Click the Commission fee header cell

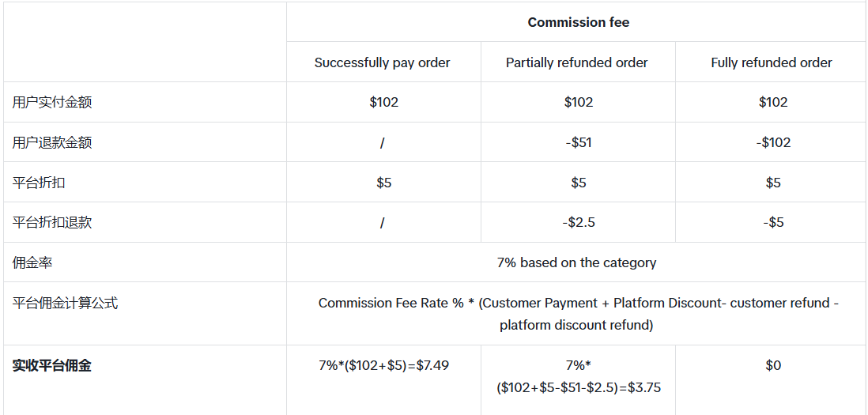[578, 22]
